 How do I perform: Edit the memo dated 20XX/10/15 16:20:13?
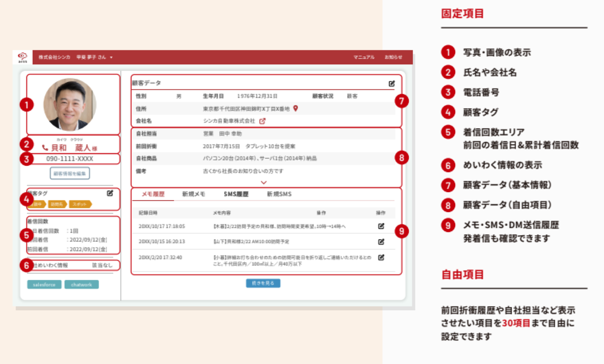tap(381, 241)
